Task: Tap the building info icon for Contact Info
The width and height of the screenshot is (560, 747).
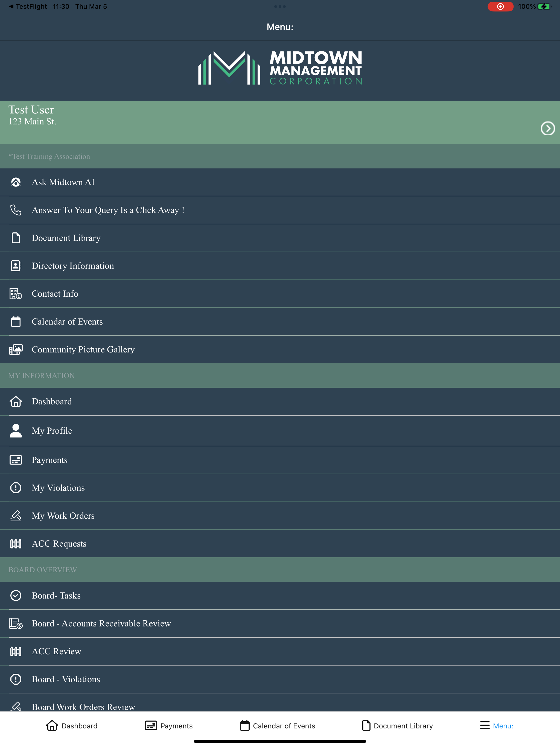Action: click(16, 294)
